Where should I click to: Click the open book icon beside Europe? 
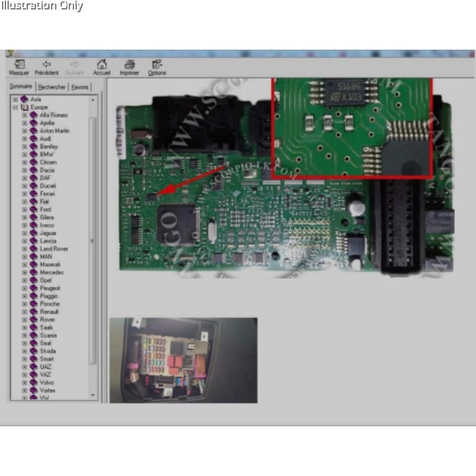(25, 107)
